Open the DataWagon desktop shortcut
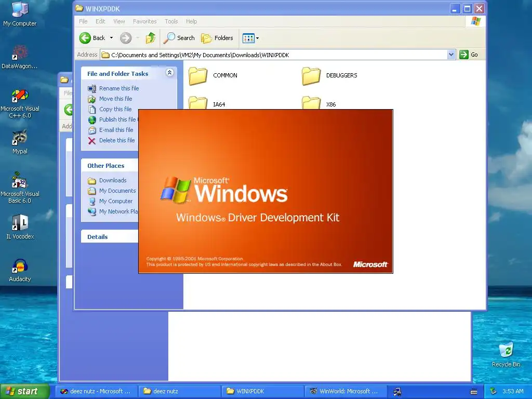 coord(20,57)
